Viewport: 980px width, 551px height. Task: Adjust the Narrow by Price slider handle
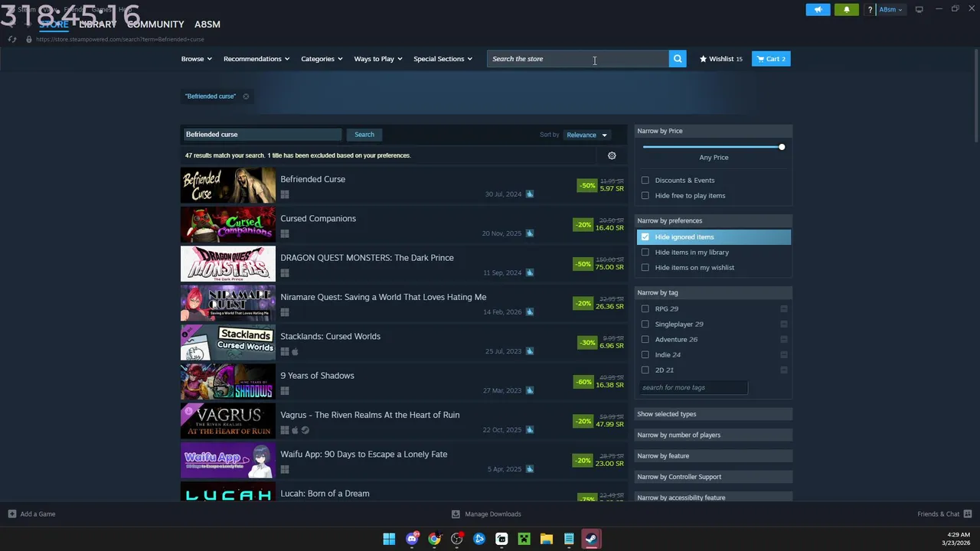coord(782,147)
